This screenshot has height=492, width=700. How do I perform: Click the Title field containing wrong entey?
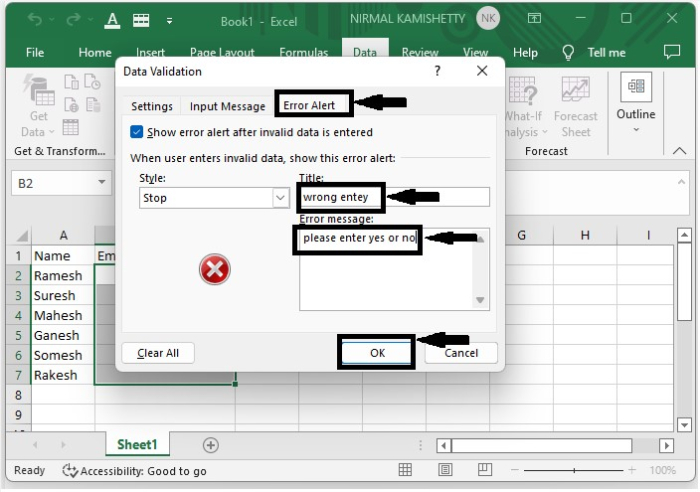tap(395, 197)
